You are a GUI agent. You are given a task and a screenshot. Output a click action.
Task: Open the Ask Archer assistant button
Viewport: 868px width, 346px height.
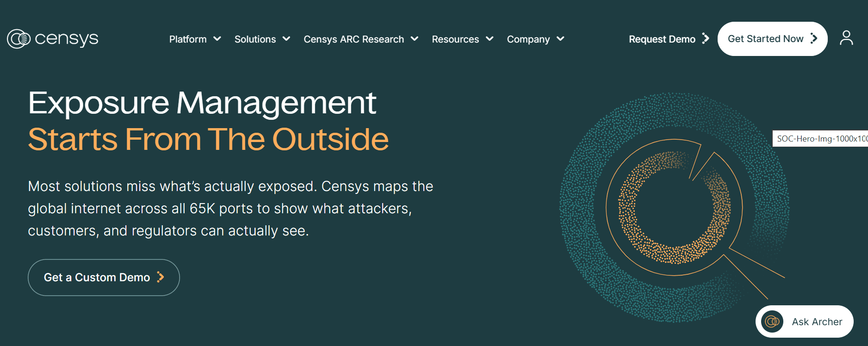coord(804,321)
